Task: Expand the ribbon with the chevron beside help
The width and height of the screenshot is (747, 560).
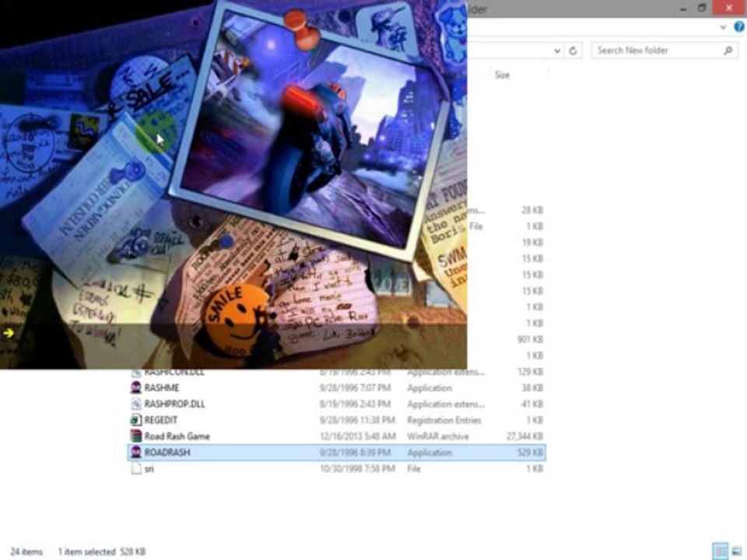Action: (723, 27)
